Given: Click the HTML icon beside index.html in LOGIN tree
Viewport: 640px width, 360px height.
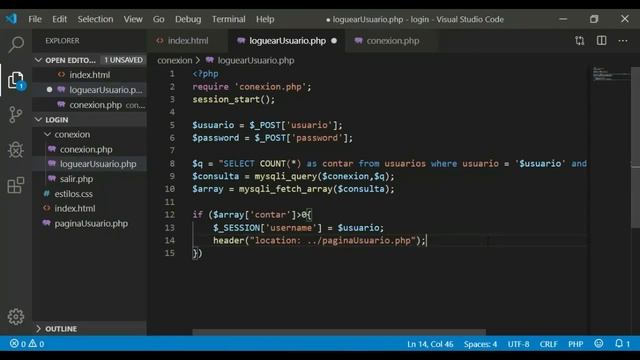Looking at the screenshot, I should [x=47, y=208].
